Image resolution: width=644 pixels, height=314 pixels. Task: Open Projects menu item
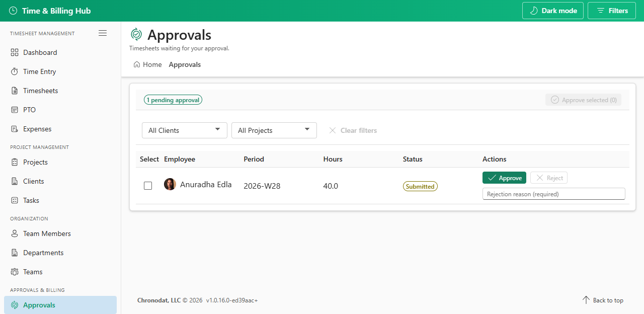pyautogui.click(x=60, y=162)
